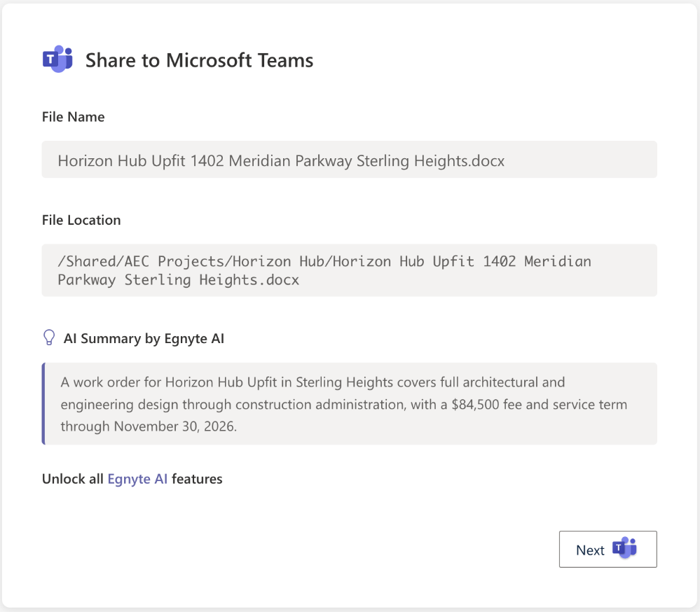
Task: Click the Next button
Action: (608, 549)
